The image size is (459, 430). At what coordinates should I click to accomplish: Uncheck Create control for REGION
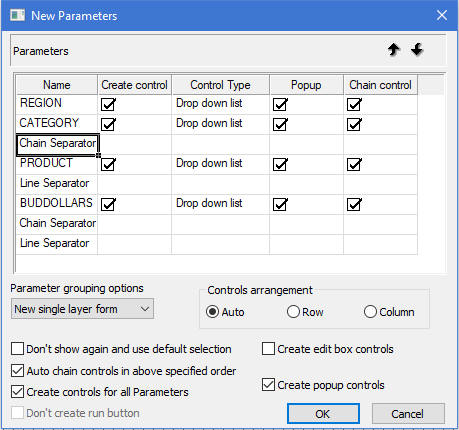(x=108, y=104)
